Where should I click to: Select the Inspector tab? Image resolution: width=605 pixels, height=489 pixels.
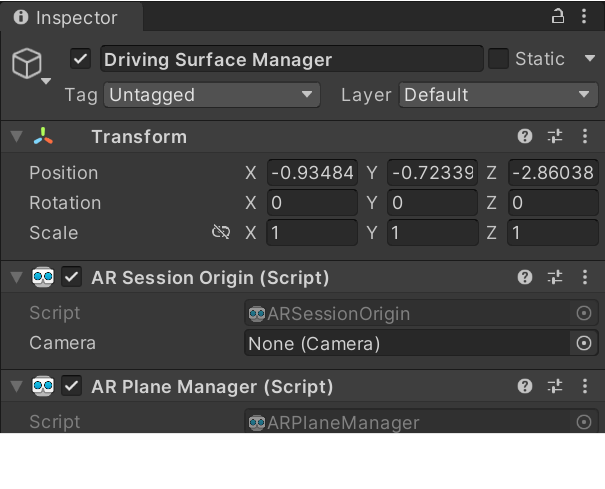click(66, 18)
